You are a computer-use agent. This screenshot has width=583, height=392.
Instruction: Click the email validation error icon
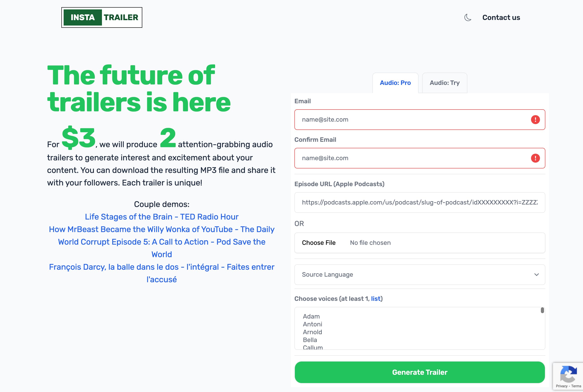coord(535,119)
